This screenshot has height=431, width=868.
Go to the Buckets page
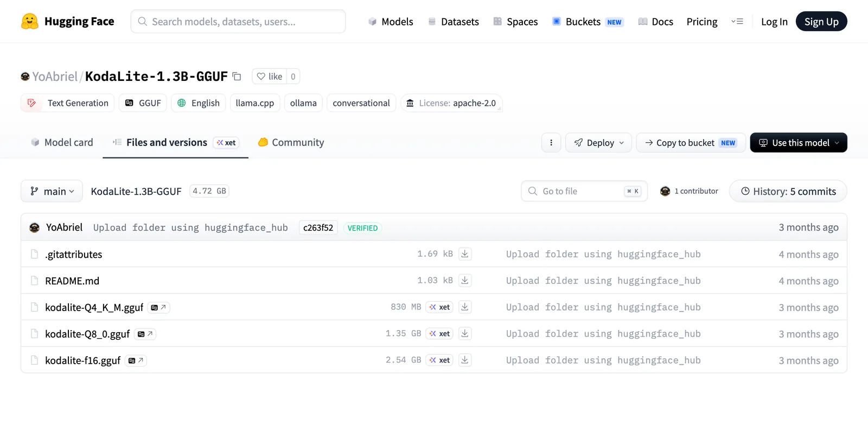588,22
